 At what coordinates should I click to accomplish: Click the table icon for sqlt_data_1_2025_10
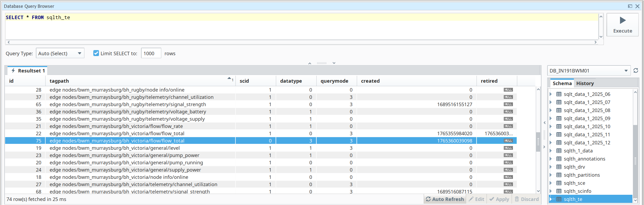559,126
